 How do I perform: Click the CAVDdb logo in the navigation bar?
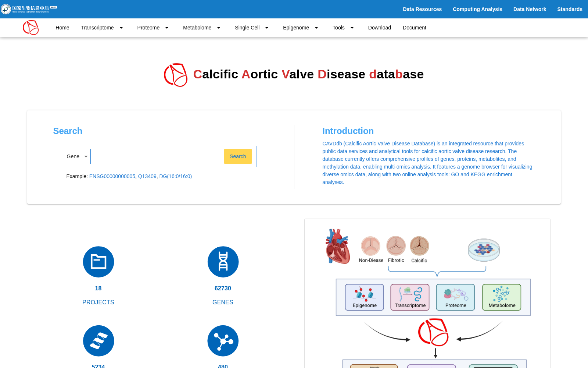tap(31, 28)
